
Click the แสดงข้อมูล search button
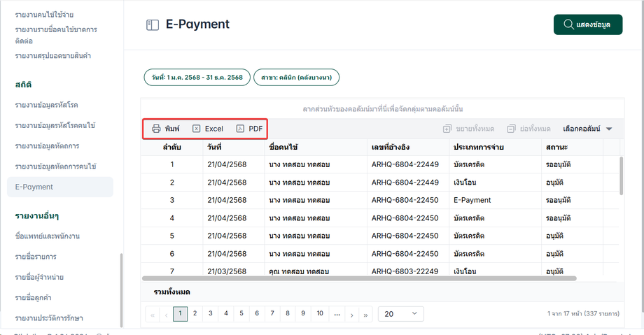point(588,24)
